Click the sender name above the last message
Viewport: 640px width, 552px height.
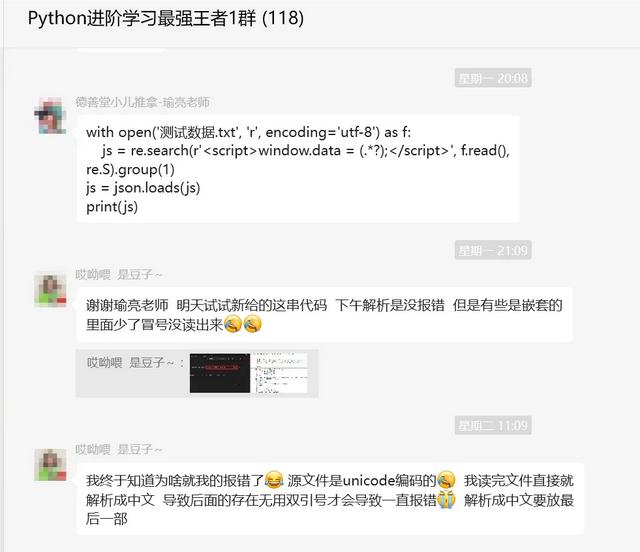click(119, 450)
